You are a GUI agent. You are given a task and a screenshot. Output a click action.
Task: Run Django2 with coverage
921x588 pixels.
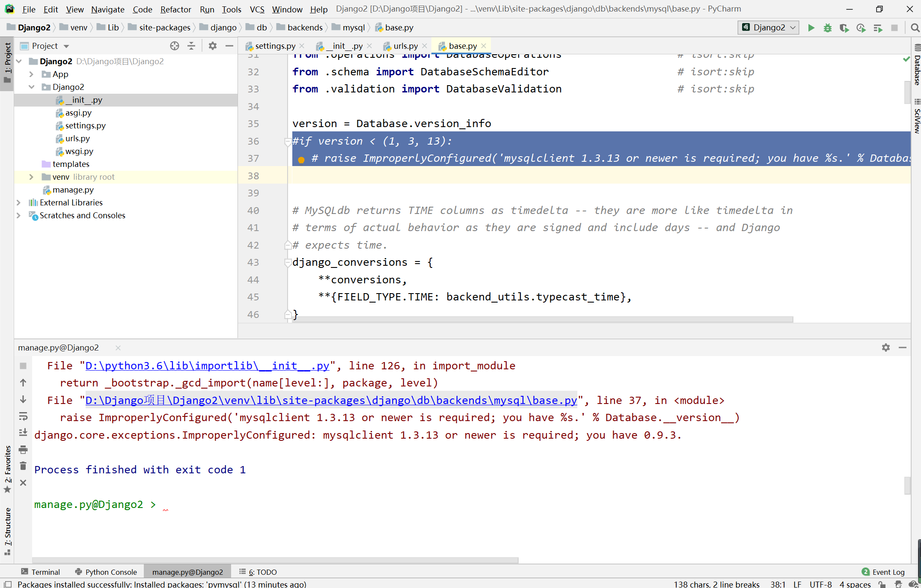pos(844,28)
